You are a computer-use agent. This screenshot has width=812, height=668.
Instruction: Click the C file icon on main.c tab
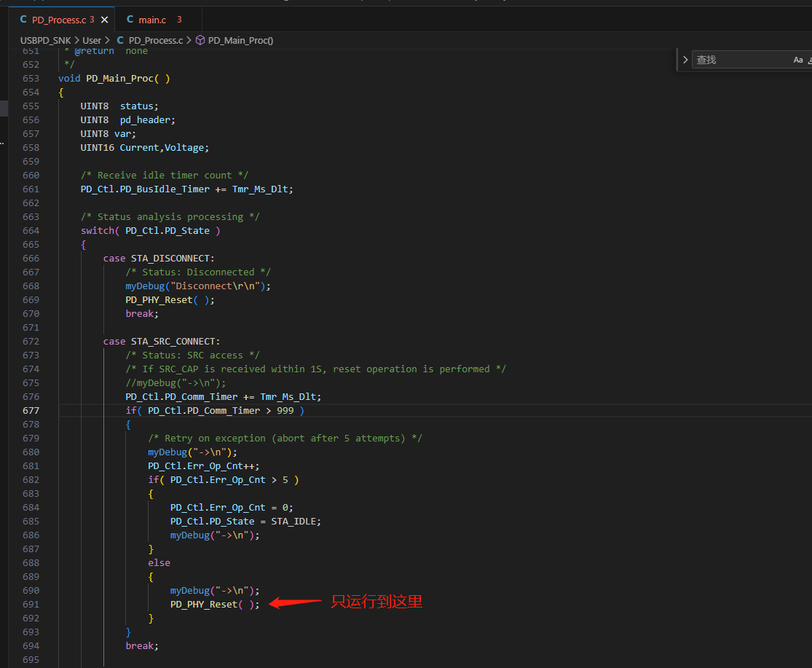[x=130, y=20]
